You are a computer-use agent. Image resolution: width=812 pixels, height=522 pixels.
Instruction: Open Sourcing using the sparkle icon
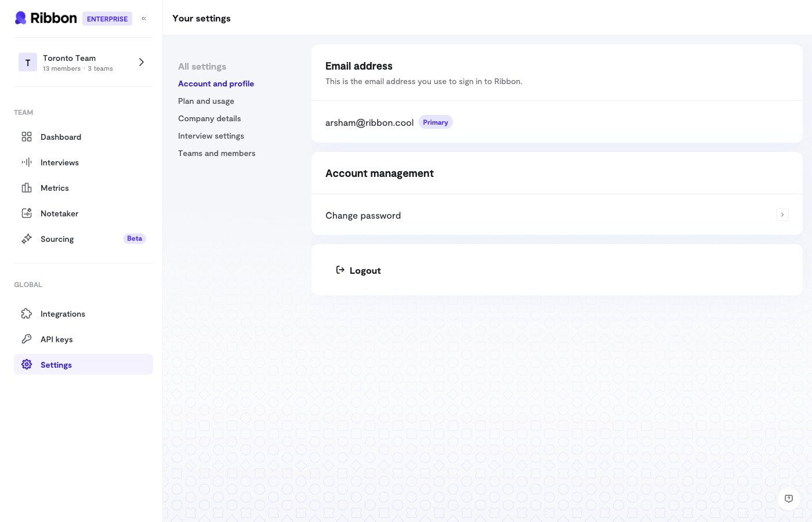pos(27,239)
